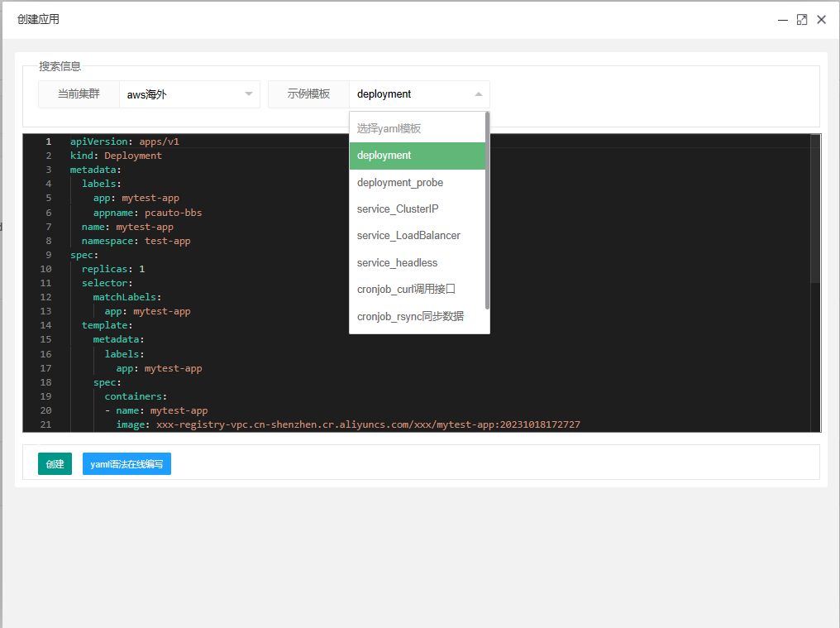Click the 创建 button

(55, 464)
